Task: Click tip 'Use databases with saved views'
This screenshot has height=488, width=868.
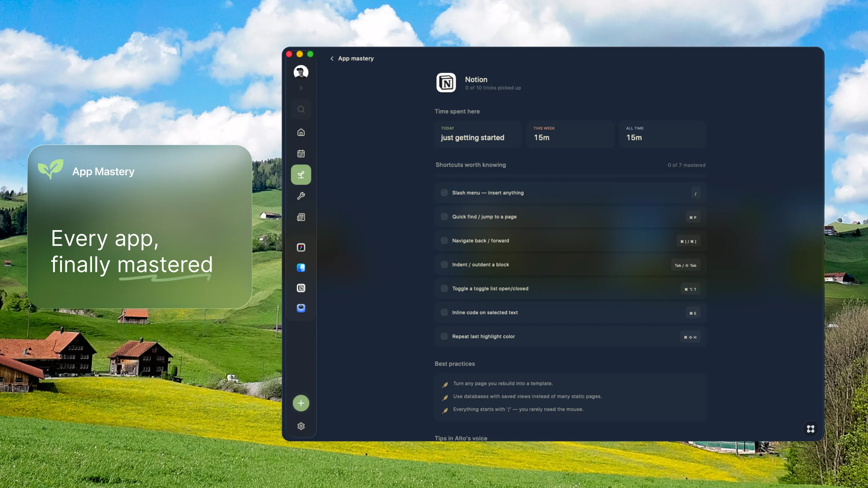Action: (x=527, y=396)
